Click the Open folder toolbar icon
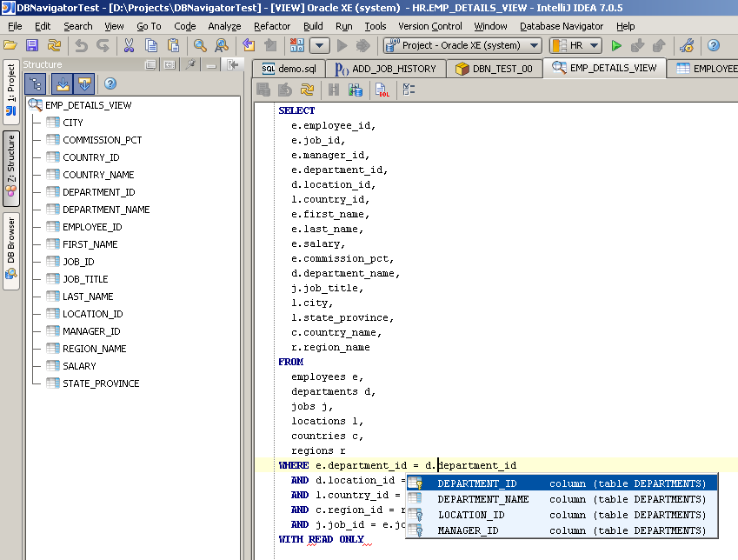 point(10,45)
